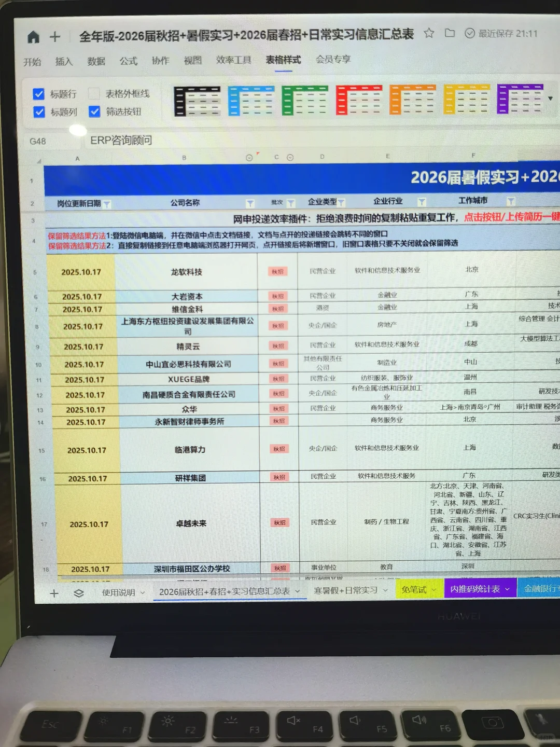Select the cell 维信金科
Viewport: 560px width, 747px height.
(x=187, y=309)
